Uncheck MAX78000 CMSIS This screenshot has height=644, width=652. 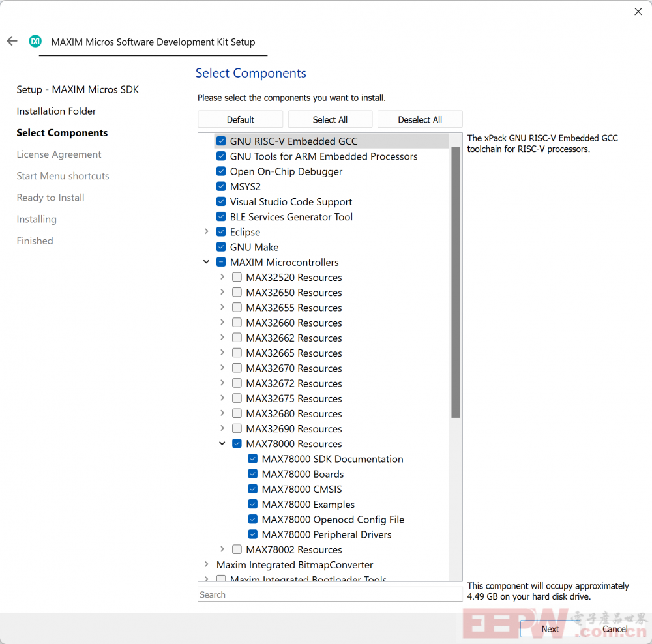[x=253, y=488]
